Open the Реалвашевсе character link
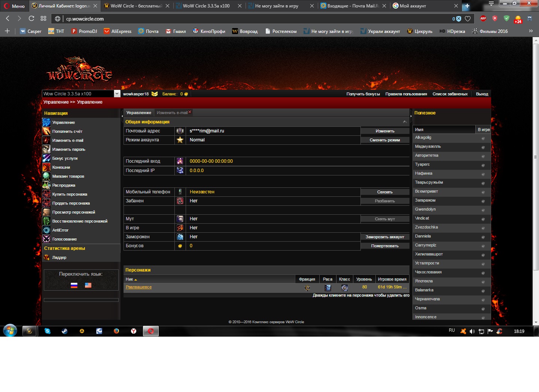 [x=138, y=287]
